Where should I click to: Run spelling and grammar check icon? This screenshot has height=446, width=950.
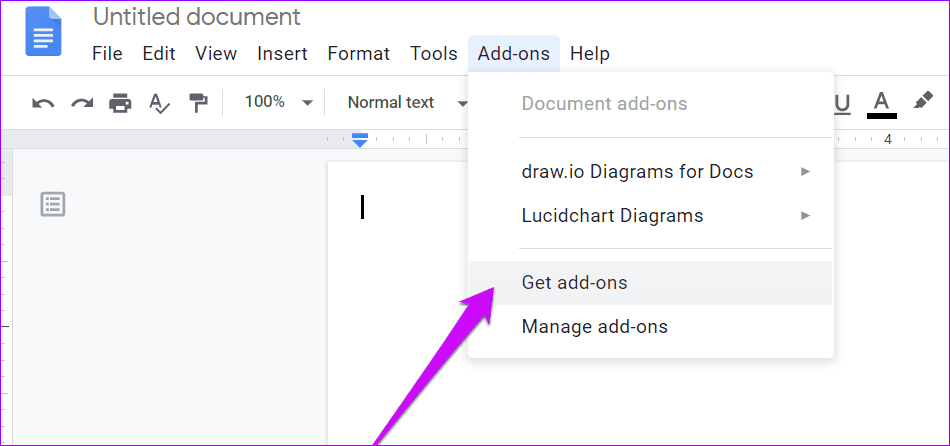click(x=159, y=103)
